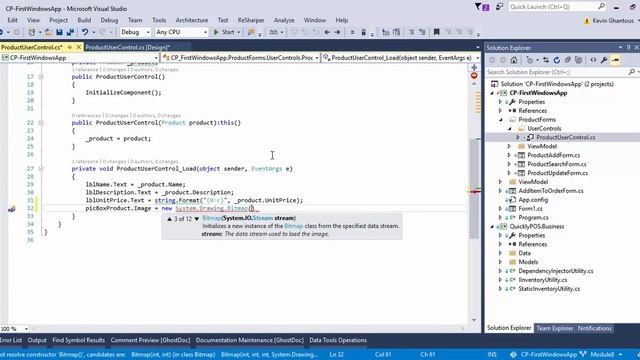
Task: Click View Code icon in Solution Explorer
Action: (593, 60)
